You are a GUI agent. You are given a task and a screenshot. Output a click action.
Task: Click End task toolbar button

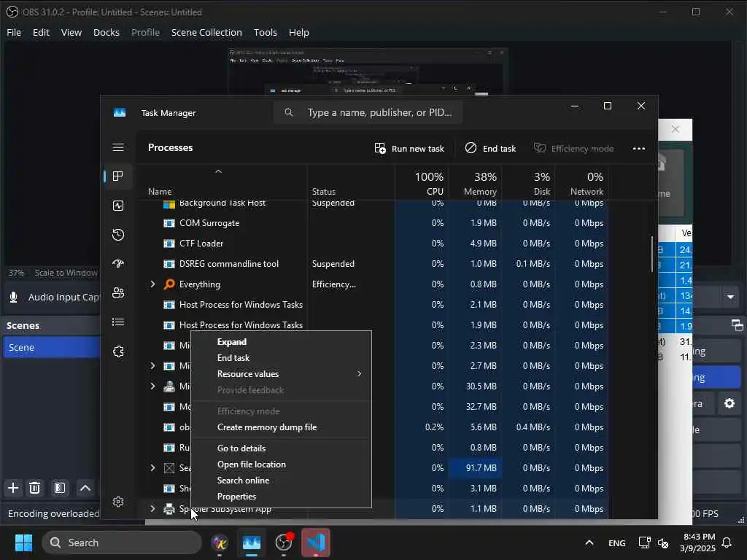[x=490, y=149]
